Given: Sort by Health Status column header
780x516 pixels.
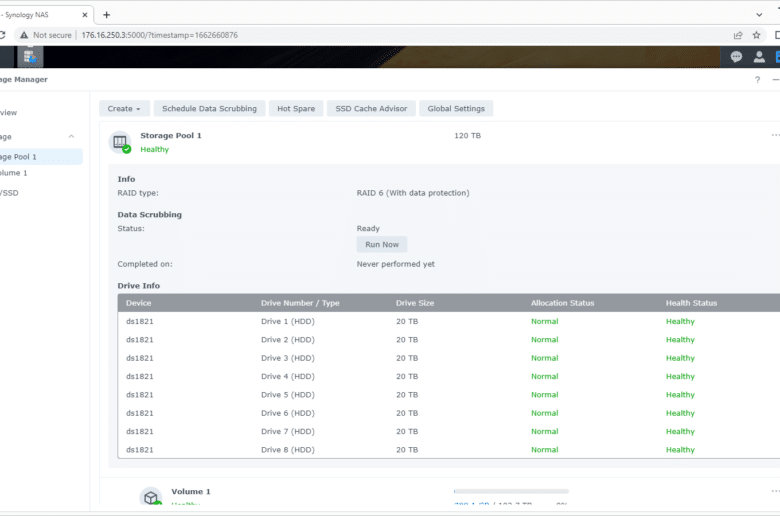Looking at the screenshot, I should [x=691, y=303].
